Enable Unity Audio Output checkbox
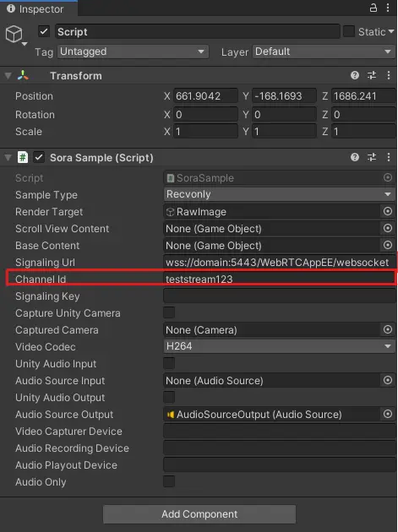 point(169,397)
